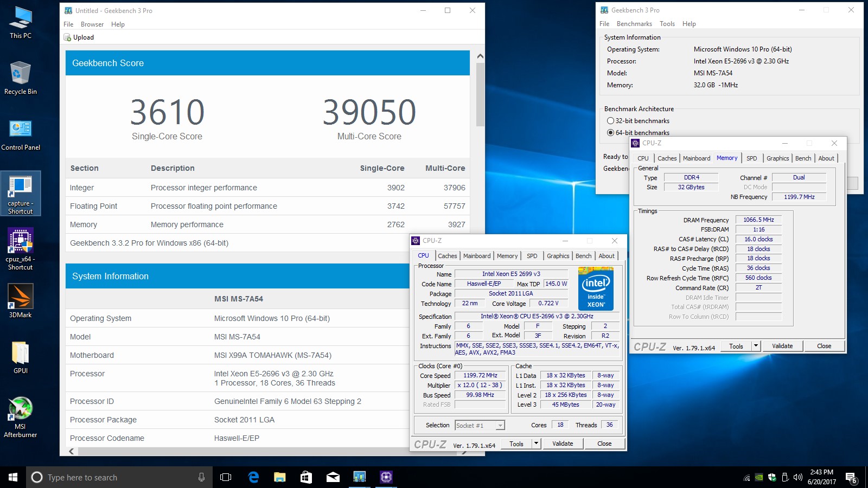Click Tools button in CPU-Z Memory window
This screenshot has width=868, height=488.
click(736, 346)
